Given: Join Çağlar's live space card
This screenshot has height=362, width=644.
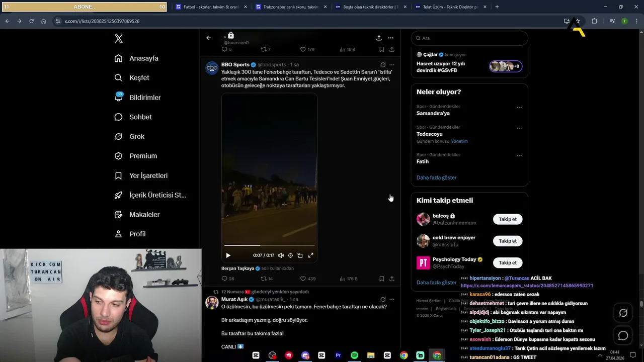Looking at the screenshot, I should (x=469, y=63).
